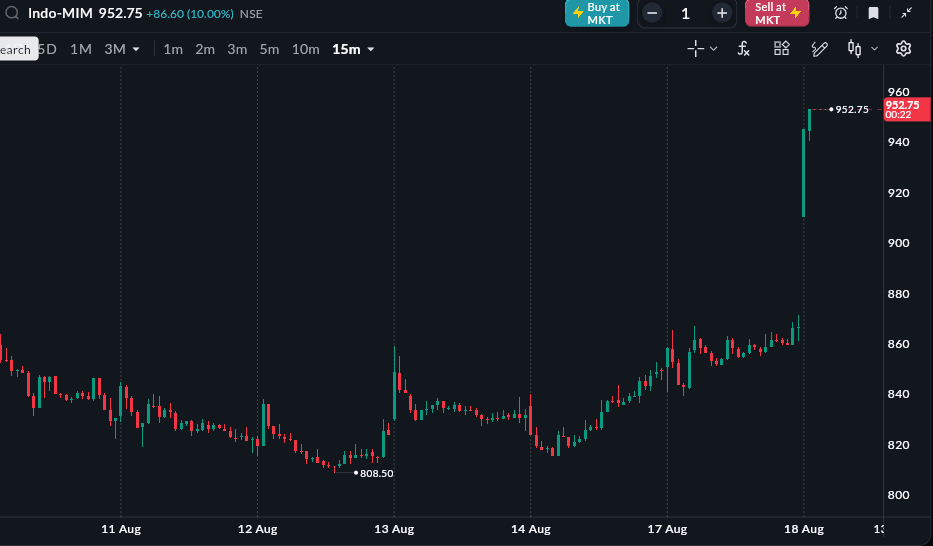The width and height of the screenshot is (933, 546).
Task: Click the 952.75 high price marker on chart
Action: click(x=852, y=109)
